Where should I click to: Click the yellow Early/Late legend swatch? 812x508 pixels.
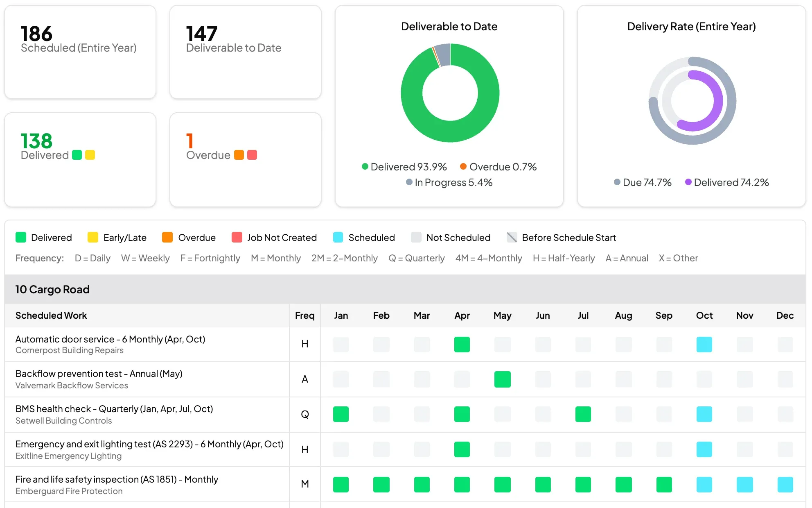tap(93, 237)
